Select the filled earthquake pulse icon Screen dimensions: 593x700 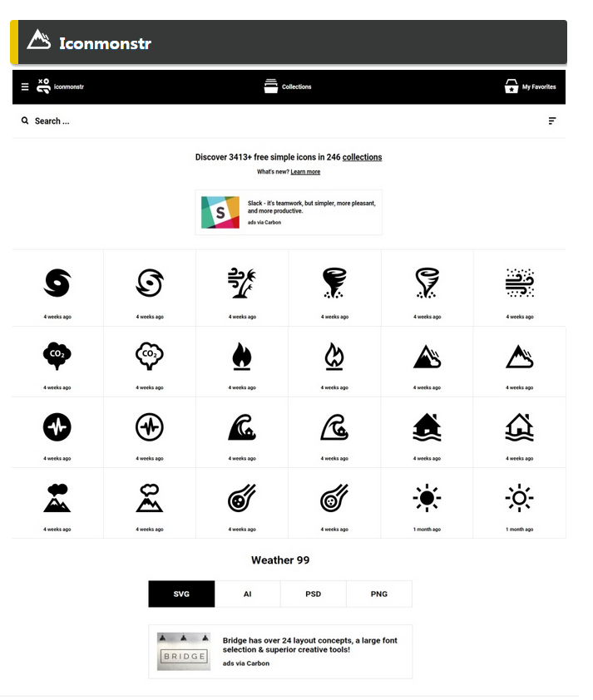[x=57, y=426]
